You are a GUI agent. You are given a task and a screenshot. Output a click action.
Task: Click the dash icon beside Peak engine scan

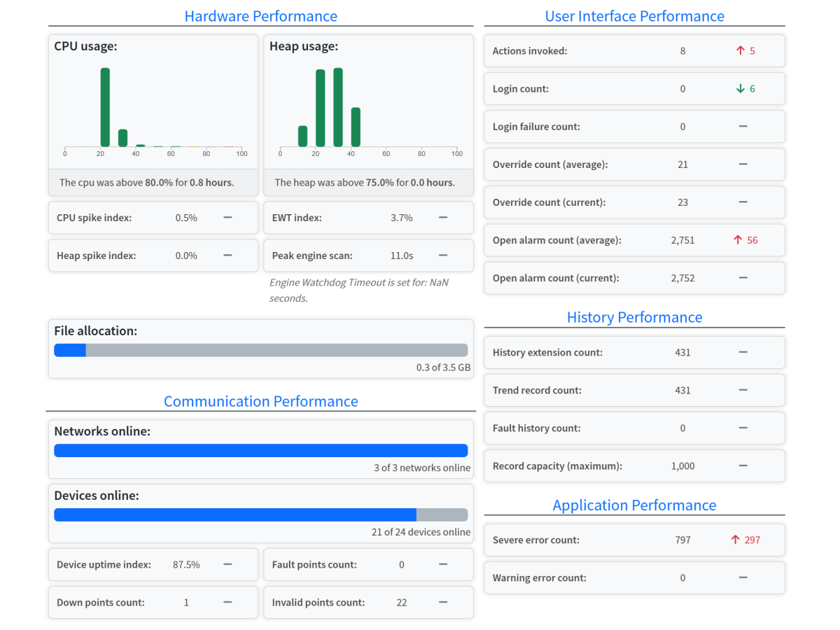tap(442, 255)
